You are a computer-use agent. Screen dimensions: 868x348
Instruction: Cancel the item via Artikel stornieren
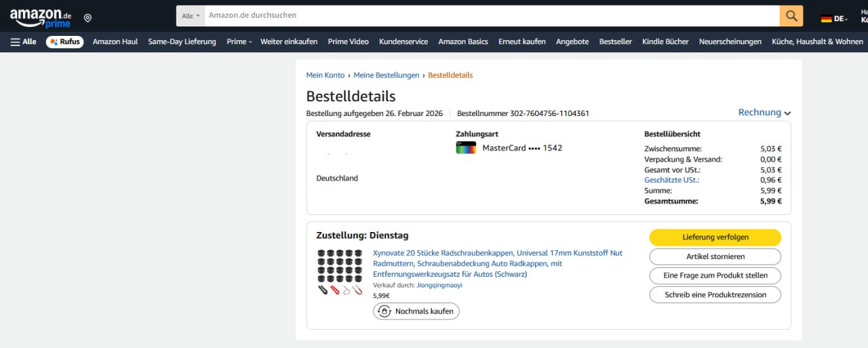[715, 256]
